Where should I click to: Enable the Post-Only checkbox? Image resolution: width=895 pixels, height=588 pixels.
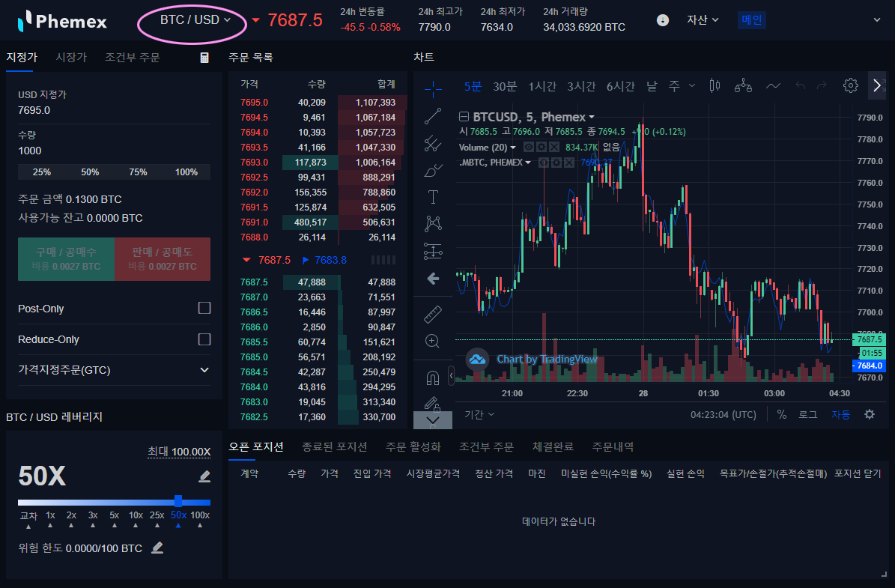(204, 309)
